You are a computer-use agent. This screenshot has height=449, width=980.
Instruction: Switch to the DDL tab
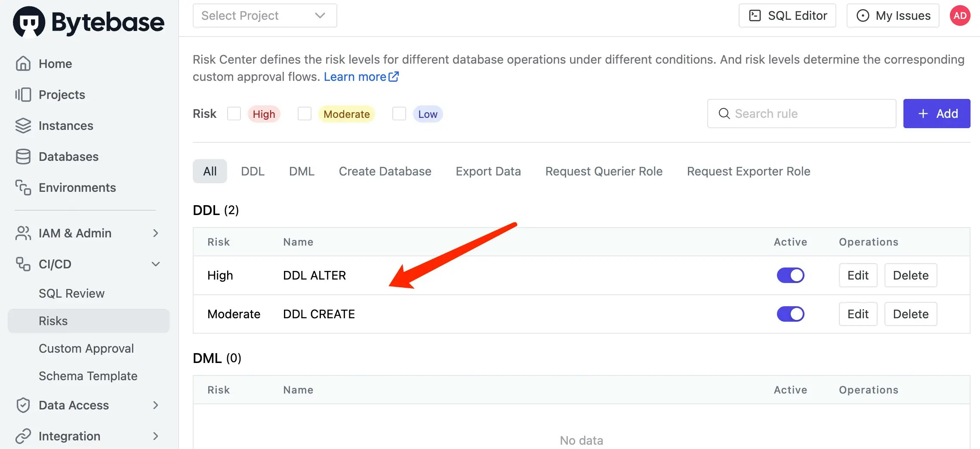(x=253, y=171)
